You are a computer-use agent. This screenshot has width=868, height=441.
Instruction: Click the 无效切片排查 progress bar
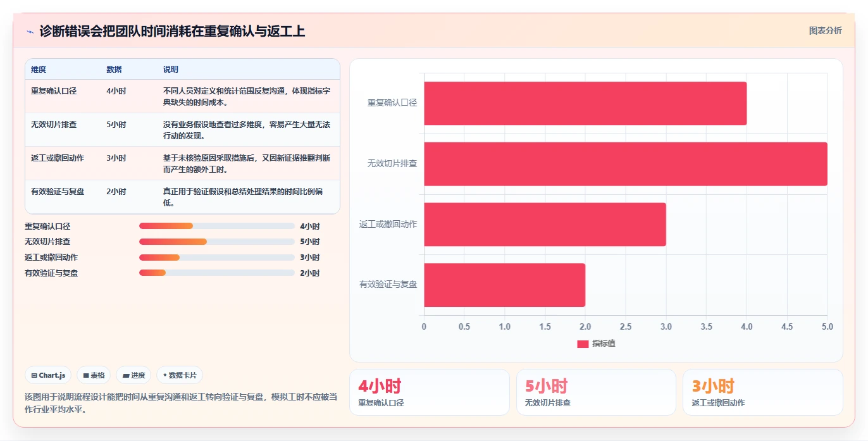[217, 242]
